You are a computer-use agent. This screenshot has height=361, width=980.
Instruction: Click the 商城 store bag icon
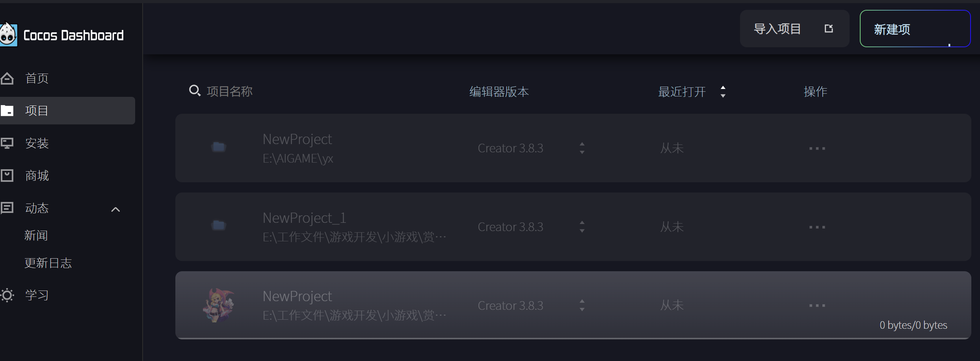pyautogui.click(x=7, y=176)
